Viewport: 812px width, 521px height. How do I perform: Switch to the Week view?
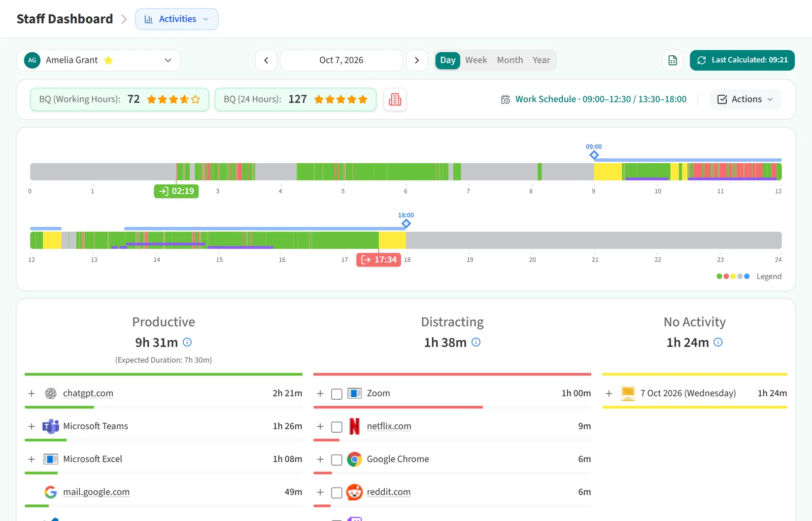[476, 60]
